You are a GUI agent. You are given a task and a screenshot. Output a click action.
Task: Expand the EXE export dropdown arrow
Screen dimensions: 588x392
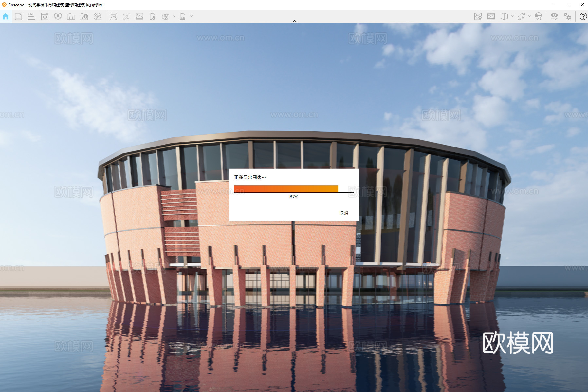pos(191,16)
